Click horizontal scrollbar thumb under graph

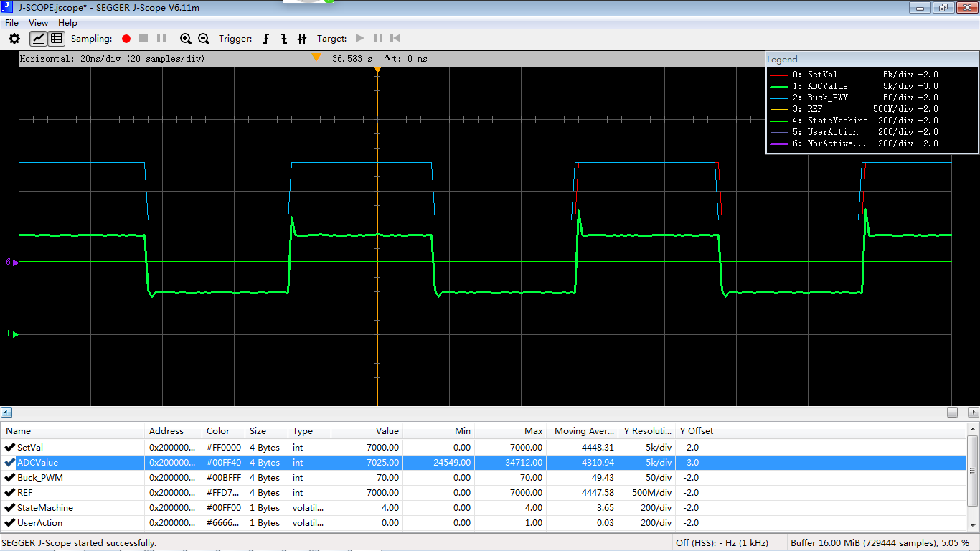(x=952, y=413)
